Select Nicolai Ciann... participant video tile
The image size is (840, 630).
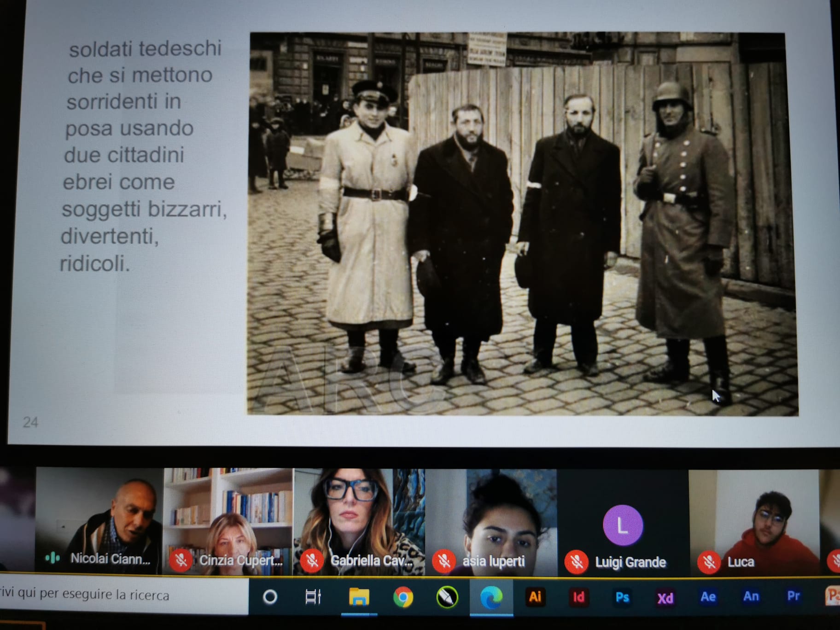[99, 521]
